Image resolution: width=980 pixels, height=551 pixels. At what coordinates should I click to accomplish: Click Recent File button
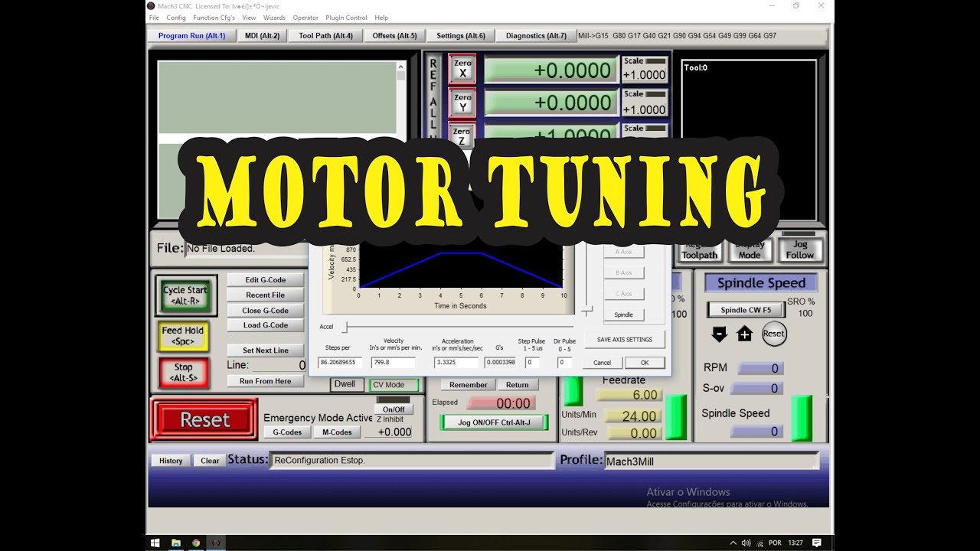tap(266, 295)
